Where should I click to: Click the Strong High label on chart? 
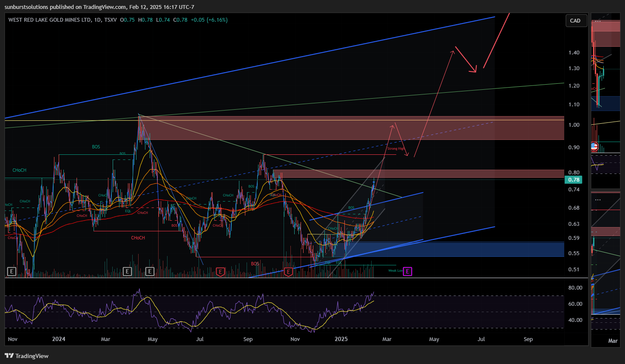[395, 148]
